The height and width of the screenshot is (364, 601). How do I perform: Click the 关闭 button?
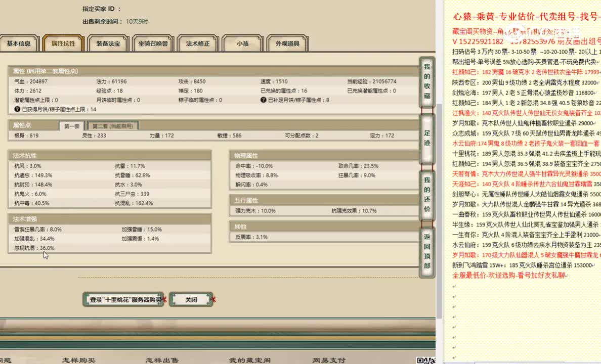191,300
